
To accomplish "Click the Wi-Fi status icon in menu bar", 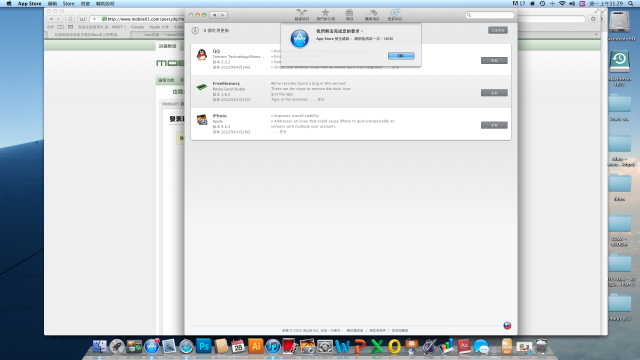I will pos(562,3).
